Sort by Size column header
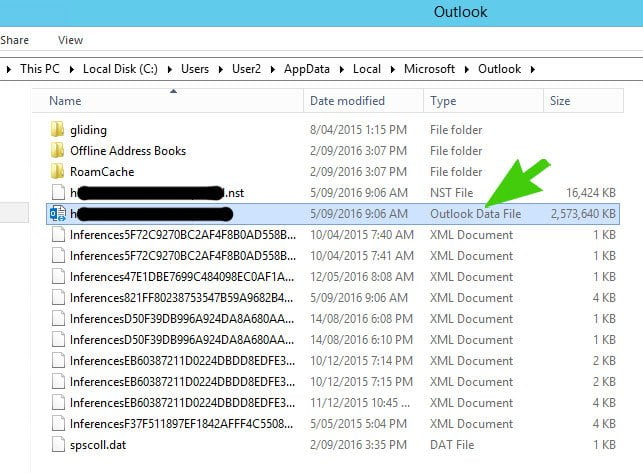This screenshot has width=643, height=473. point(584,101)
